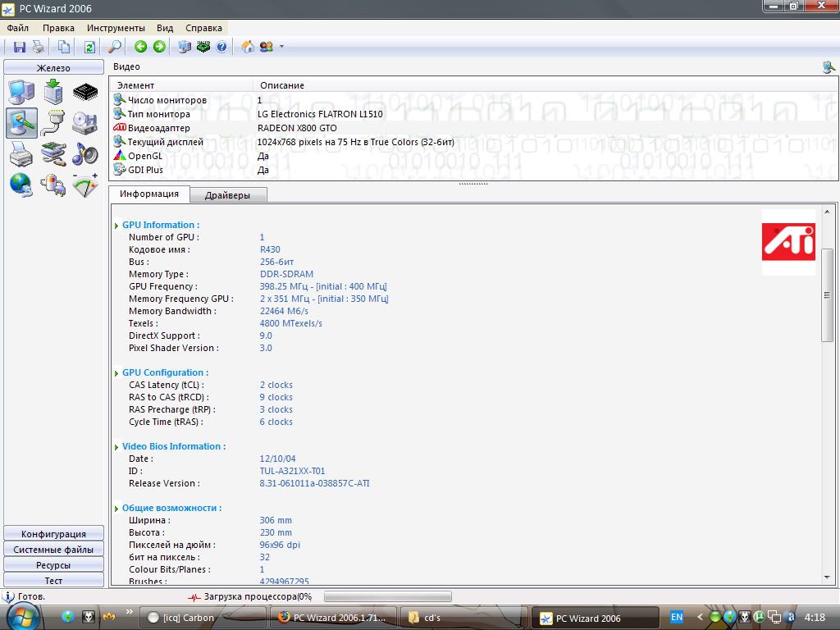The image size is (840, 630).
Task: Click the Save report toolbar icon
Action: pyautogui.click(x=20, y=47)
